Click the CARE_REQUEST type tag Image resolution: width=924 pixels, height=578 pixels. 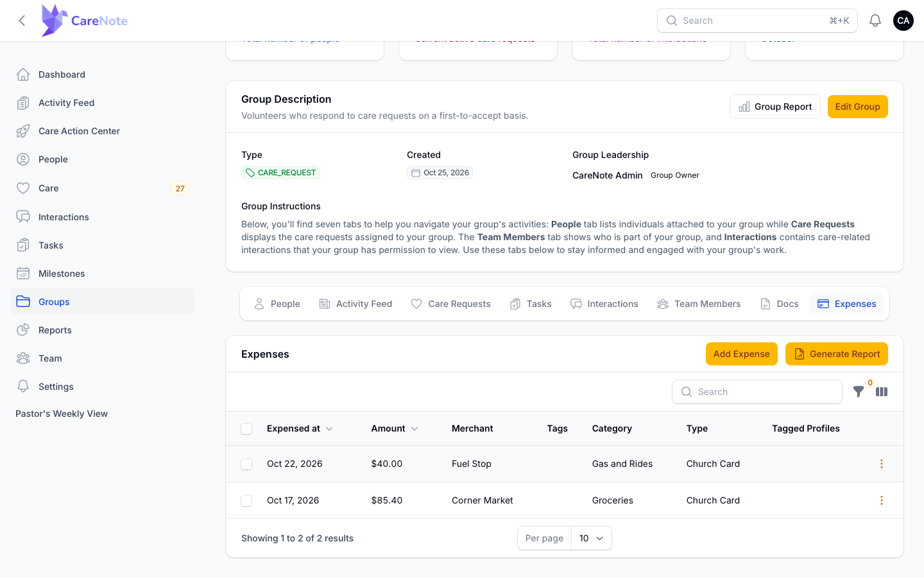(x=280, y=173)
